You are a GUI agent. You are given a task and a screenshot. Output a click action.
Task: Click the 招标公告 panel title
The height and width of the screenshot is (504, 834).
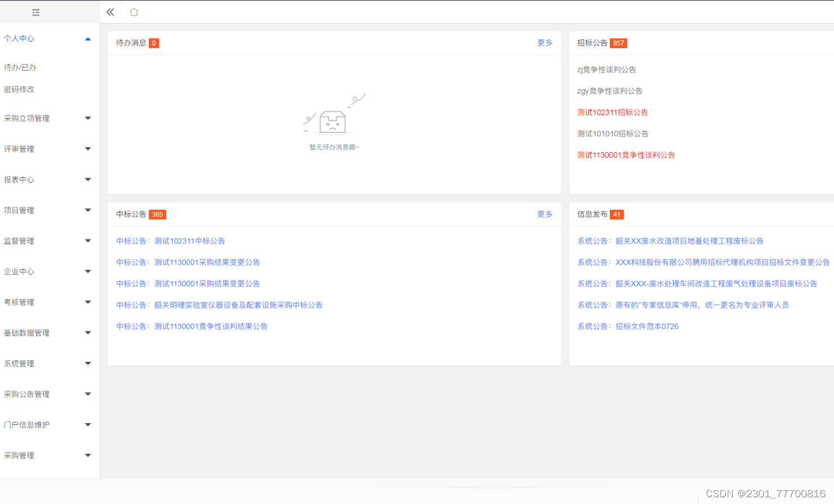[x=592, y=43]
